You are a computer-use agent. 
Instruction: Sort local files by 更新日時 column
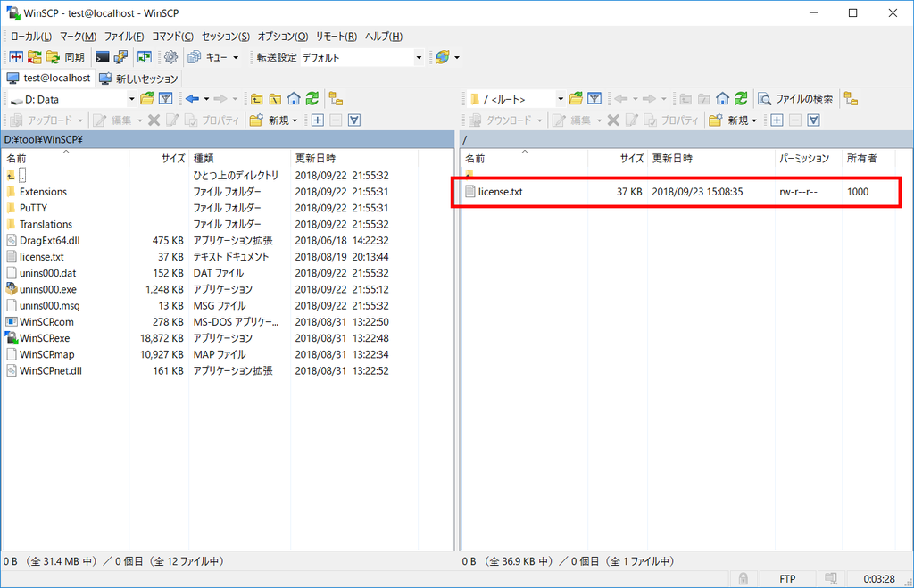[353, 159]
